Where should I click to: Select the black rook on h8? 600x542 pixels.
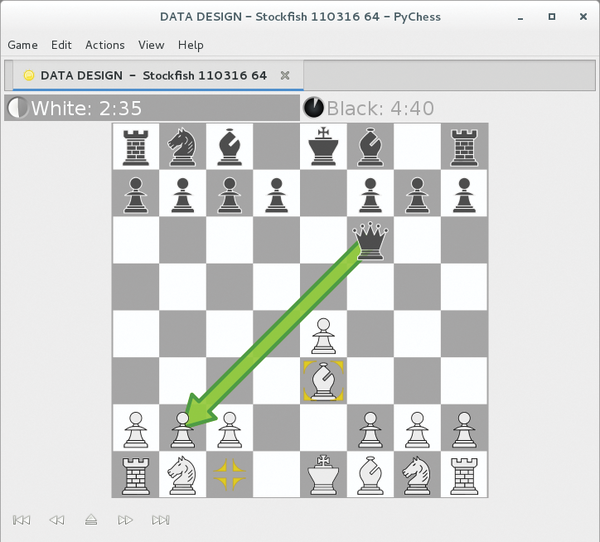pyautogui.click(x=464, y=147)
